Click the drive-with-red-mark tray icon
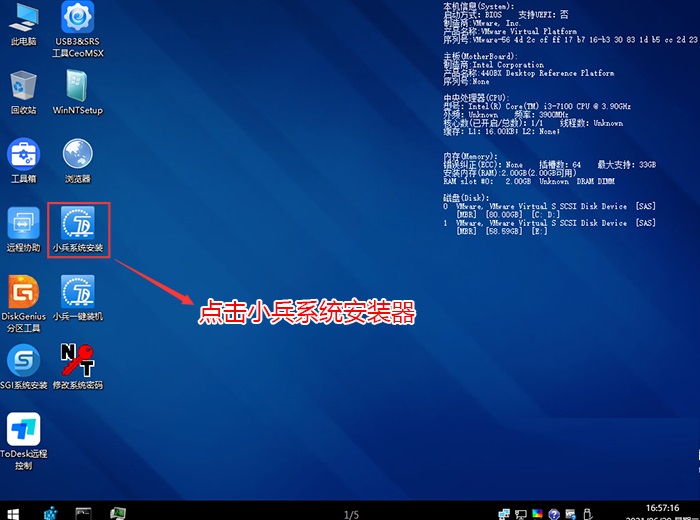 coord(570,514)
